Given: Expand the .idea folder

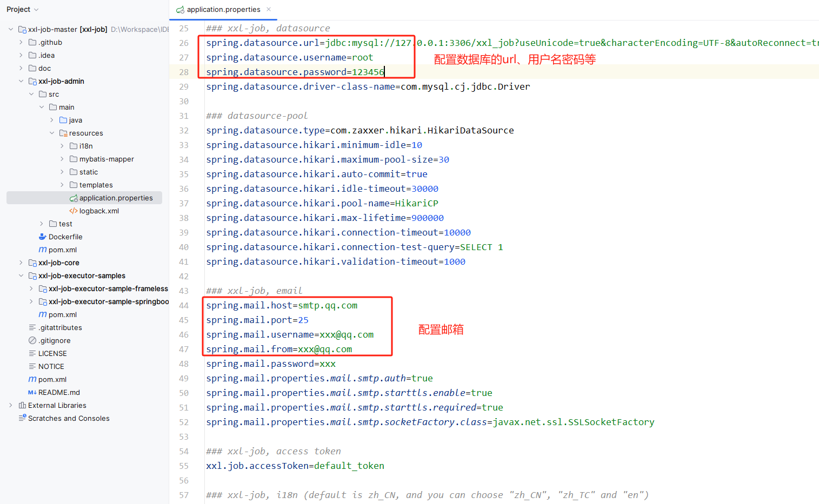Looking at the screenshot, I should click(x=21, y=55).
